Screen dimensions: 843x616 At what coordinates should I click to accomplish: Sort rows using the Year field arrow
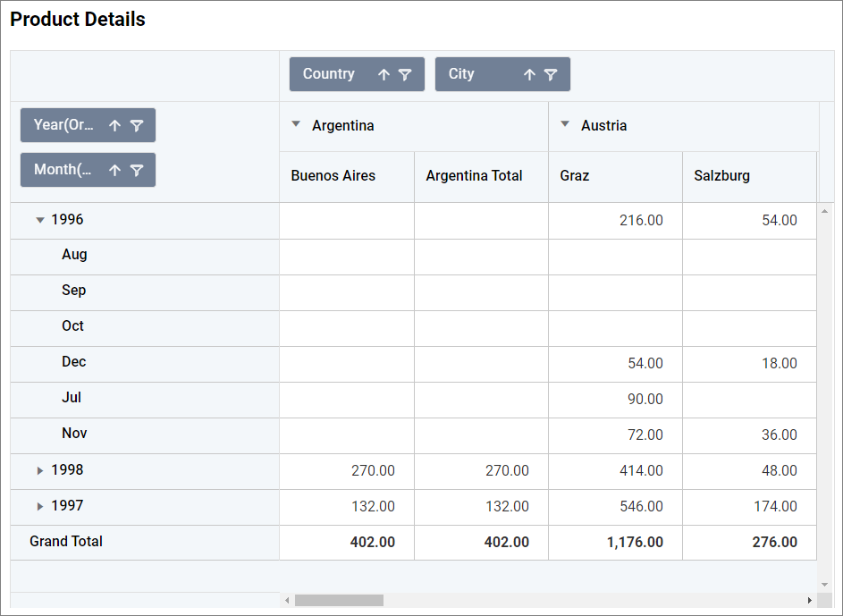[x=114, y=126]
